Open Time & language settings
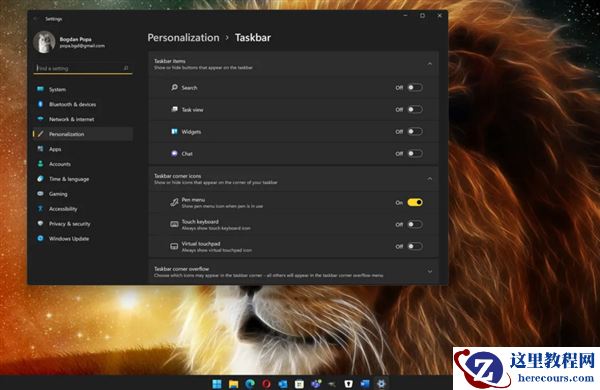 click(83, 179)
